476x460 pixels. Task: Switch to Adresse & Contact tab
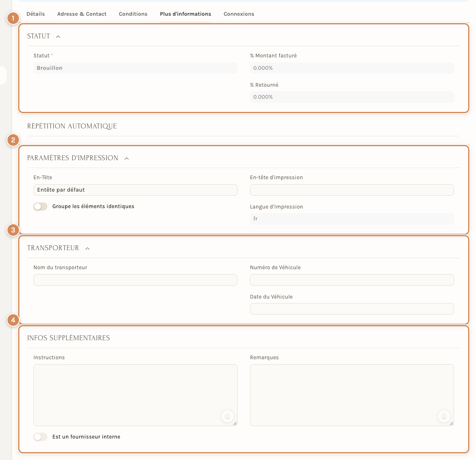[82, 14]
